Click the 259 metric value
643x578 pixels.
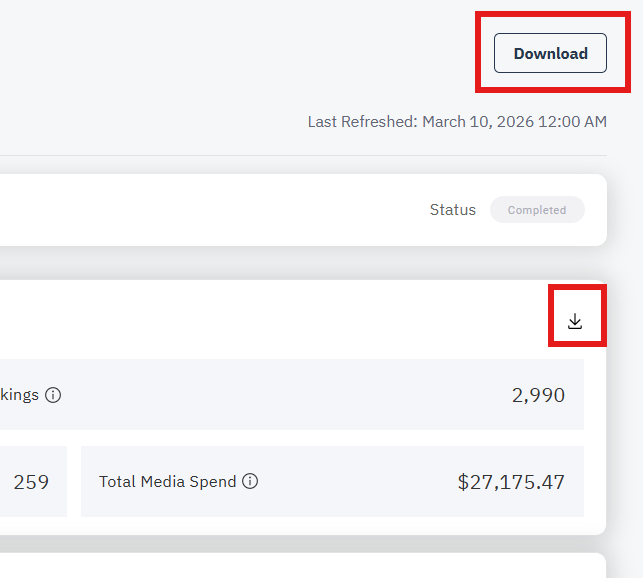point(31,481)
